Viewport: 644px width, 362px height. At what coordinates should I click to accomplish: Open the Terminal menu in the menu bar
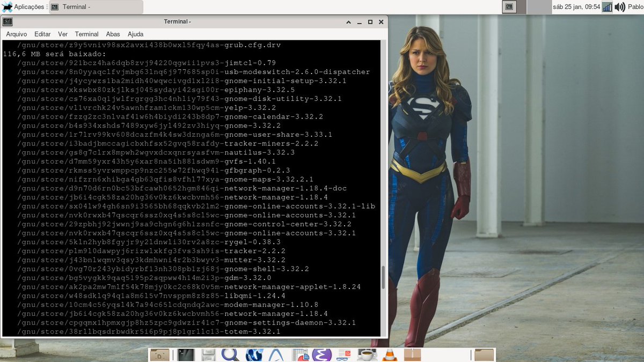click(x=86, y=34)
